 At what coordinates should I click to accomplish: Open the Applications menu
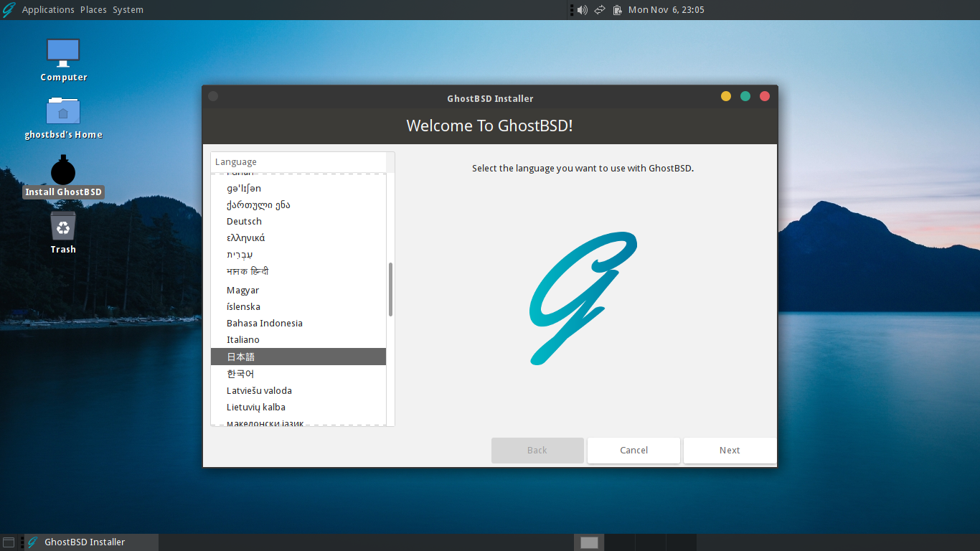click(48, 10)
